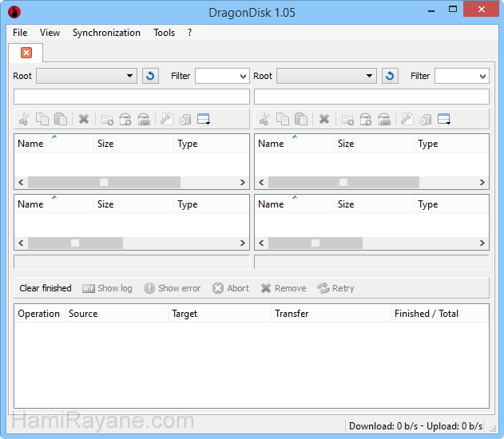Screen dimensions: 504x439
Task: Sort upper-left list by Size column
Action: [x=133, y=143]
